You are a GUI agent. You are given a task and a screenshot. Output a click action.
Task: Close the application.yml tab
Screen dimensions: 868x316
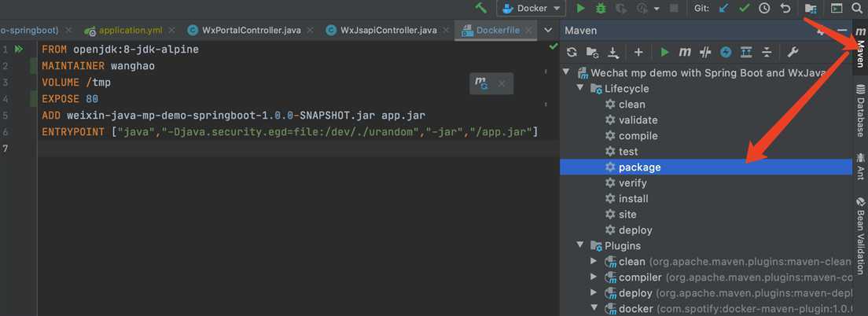pyautogui.click(x=171, y=31)
